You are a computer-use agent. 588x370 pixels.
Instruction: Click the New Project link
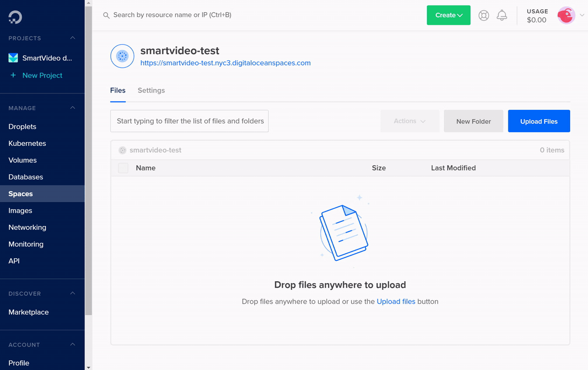42,75
